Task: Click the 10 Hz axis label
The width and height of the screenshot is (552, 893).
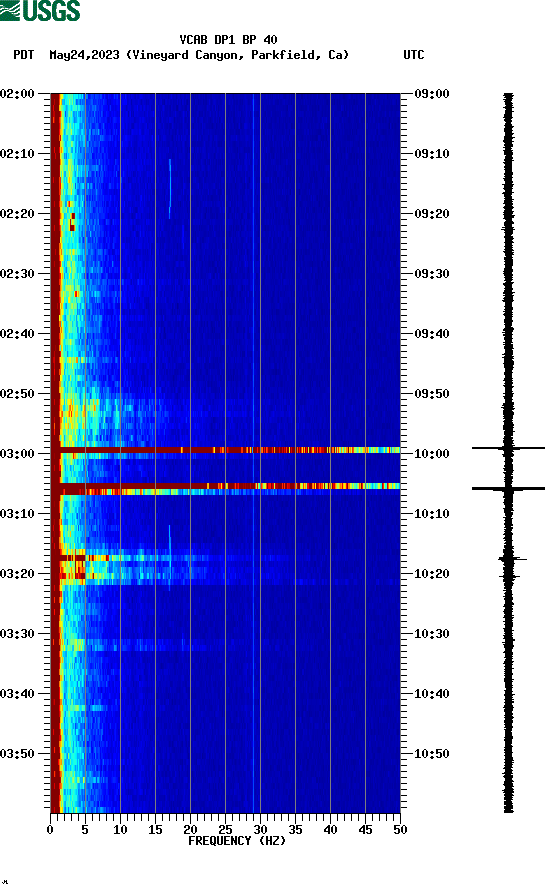Action: coord(120,830)
